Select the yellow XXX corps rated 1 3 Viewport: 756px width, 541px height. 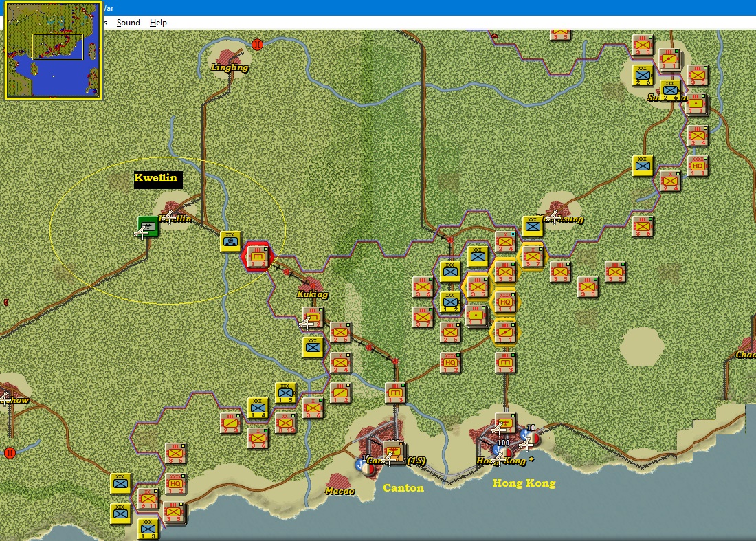(148, 529)
